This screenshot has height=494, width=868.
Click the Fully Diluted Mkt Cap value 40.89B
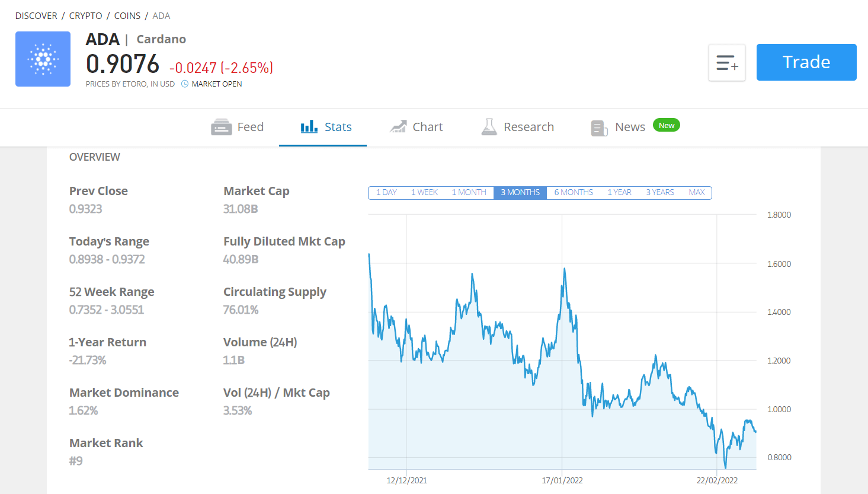coord(241,259)
